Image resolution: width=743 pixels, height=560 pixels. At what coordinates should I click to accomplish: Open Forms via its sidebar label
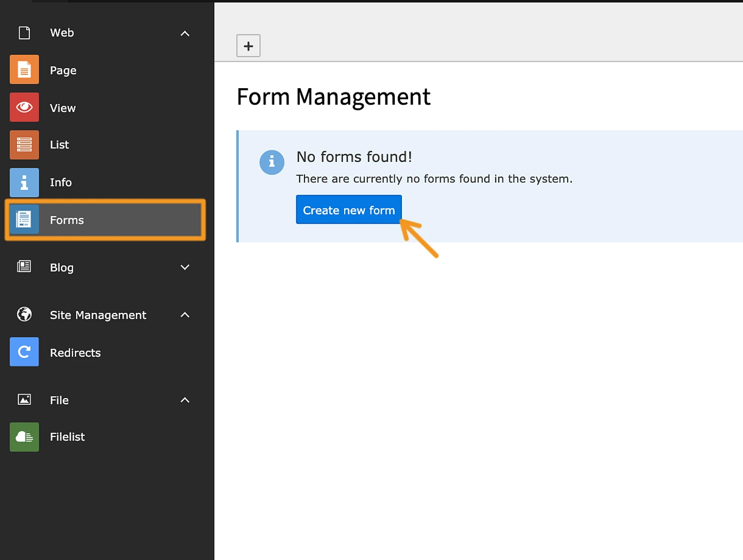click(67, 220)
